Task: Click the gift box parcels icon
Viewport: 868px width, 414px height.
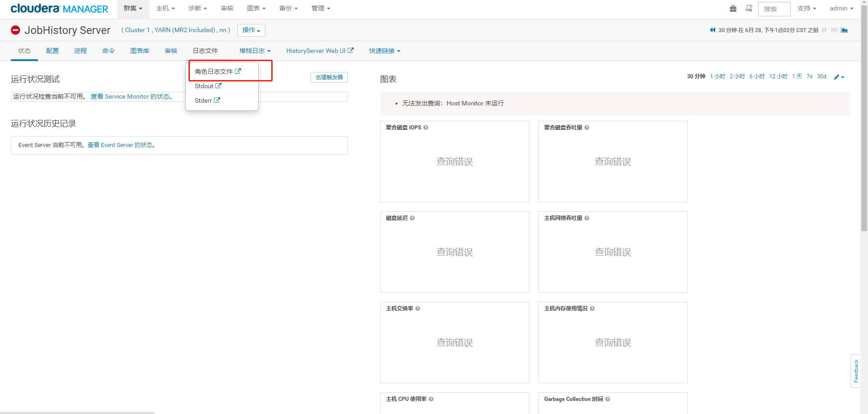Action: [733, 9]
